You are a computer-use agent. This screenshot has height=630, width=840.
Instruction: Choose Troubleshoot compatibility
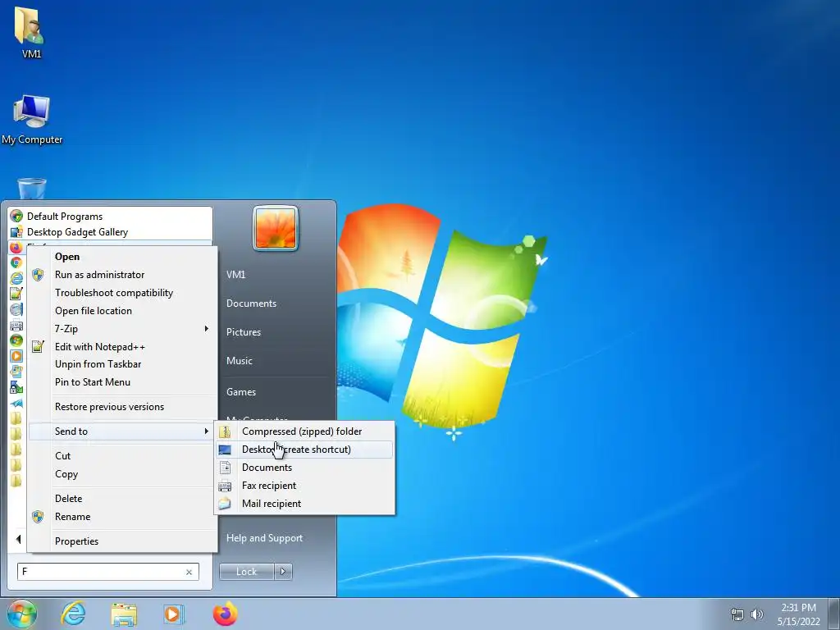123,293
